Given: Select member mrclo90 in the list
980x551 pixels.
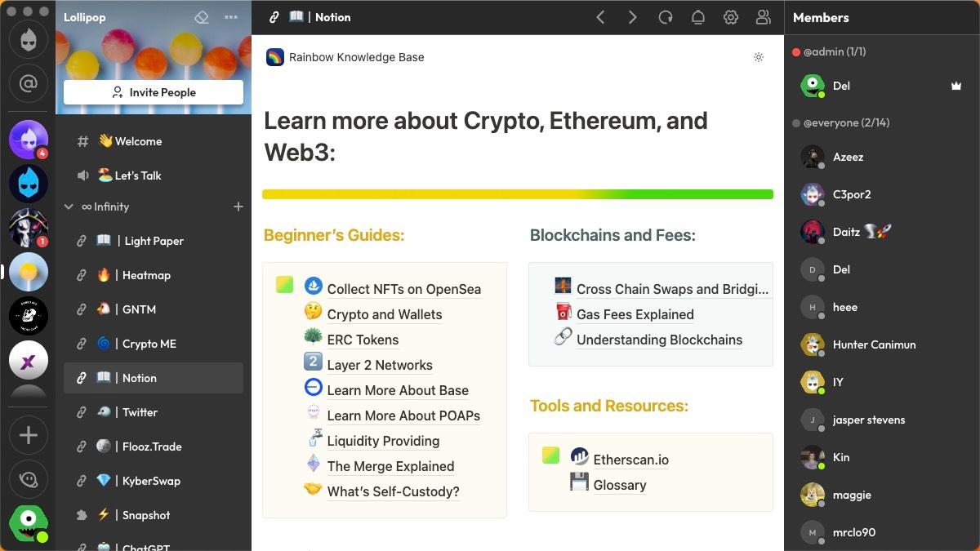Looking at the screenshot, I should click(x=882, y=532).
